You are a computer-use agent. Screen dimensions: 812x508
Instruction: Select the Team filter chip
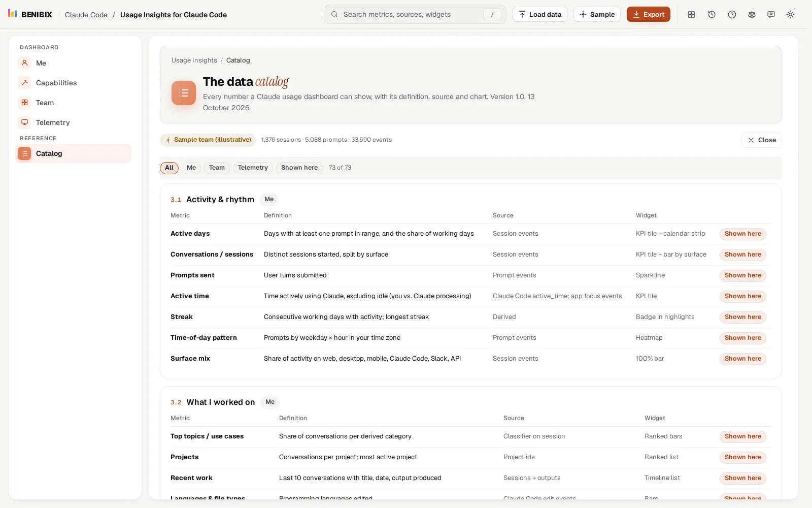[x=217, y=168]
